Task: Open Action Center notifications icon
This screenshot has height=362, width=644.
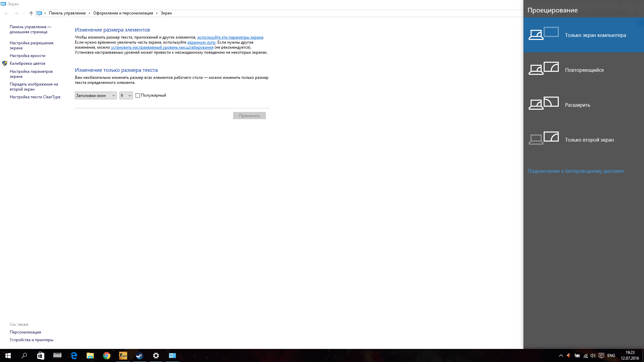Action: pyautogui.click(x=601, y=356)
